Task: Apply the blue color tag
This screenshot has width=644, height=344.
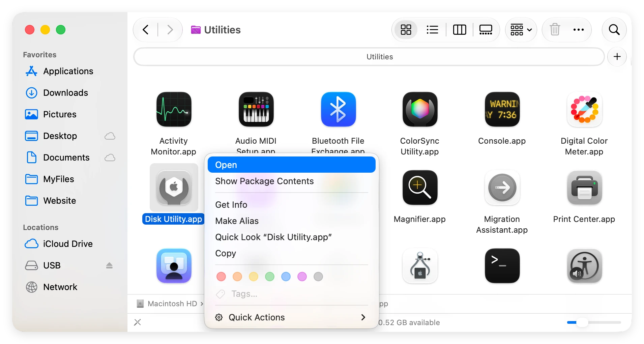Action: [x=286, y=277]
